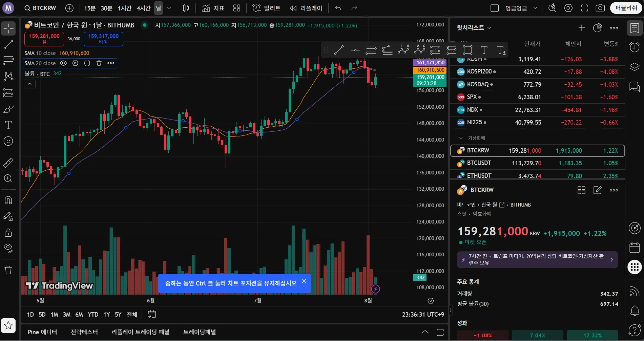The width and height of the screenshot is (644, 341).
Task: Toggle SMA 20 indicator visibility
Action: (x=63, y=63)
